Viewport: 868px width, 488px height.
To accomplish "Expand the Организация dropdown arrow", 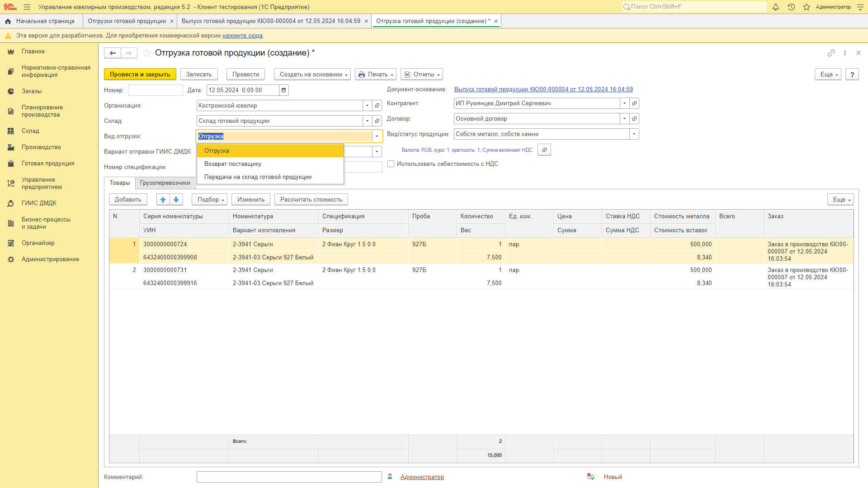I will pyautogui.click(x=367, y=106).
